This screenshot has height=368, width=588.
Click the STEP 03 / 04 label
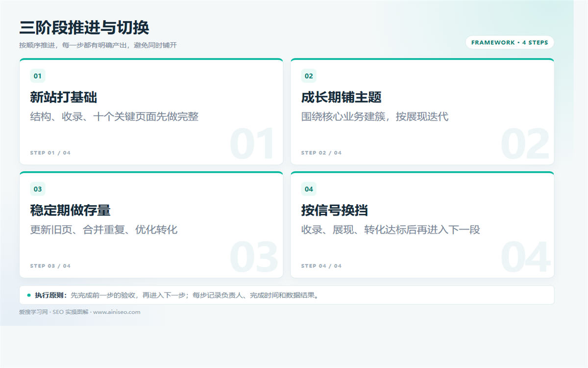(50, 266)
